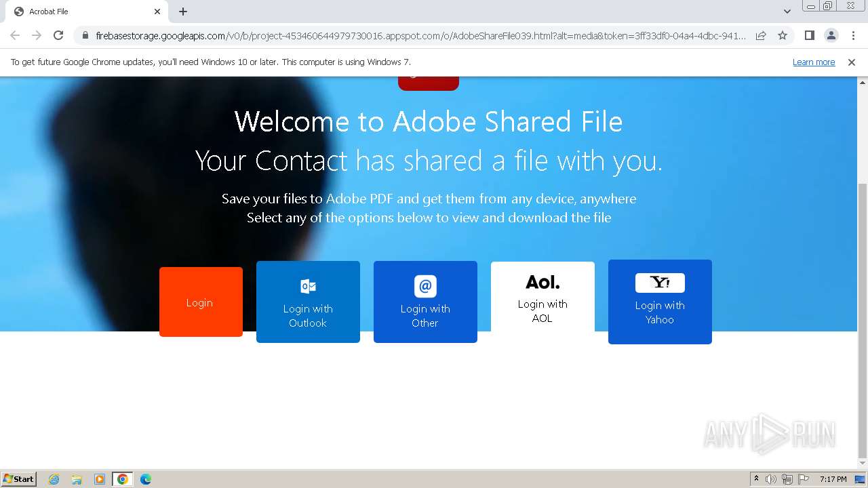Open the Windows Start menu
Viewport: 868px width, 488px height.
click(19, 479)
